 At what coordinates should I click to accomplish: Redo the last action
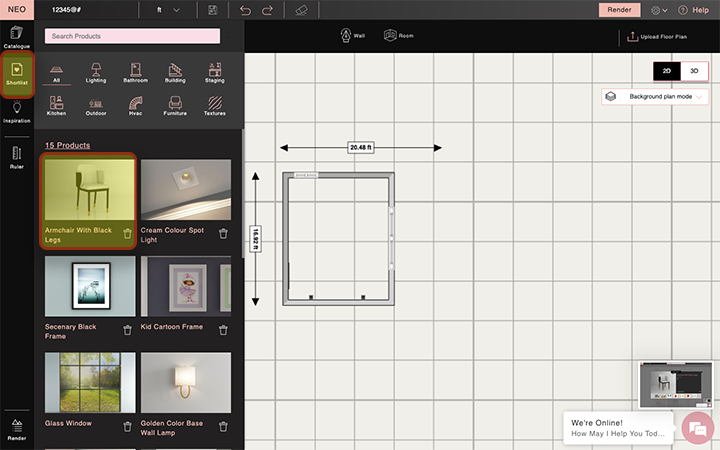[x=267, y=10]
